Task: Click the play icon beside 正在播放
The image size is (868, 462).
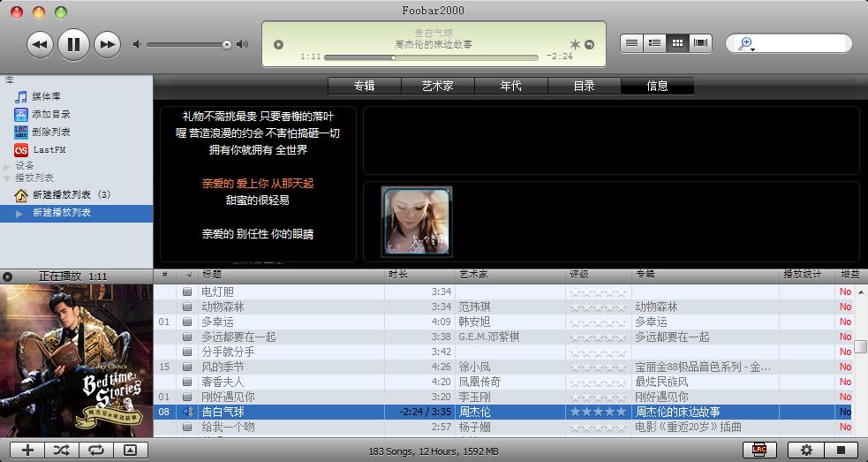Action: (8, 276)
